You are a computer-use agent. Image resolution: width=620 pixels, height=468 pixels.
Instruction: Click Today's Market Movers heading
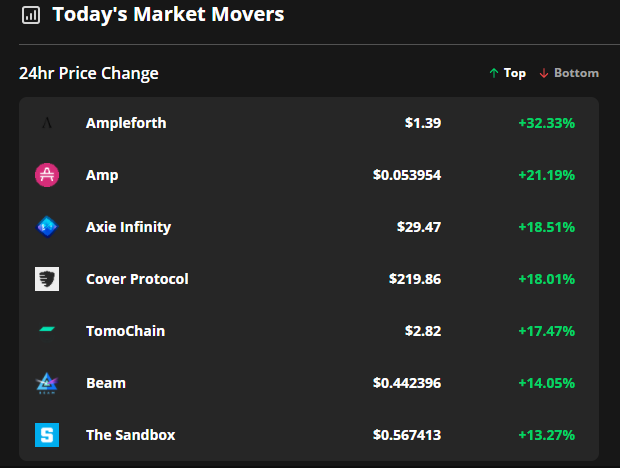coord(168,15)
